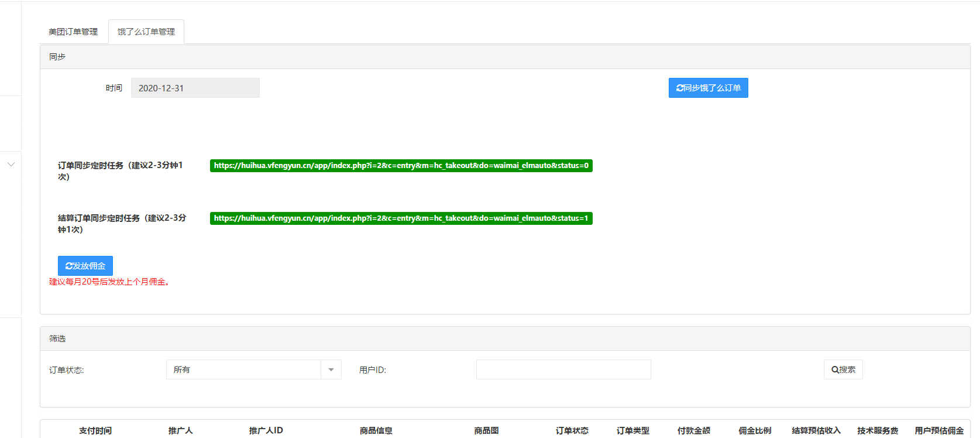Click the red 建议每月20号后发放上个月佣金 note
The image size is (980, 438).
click(x=109, y=282)
